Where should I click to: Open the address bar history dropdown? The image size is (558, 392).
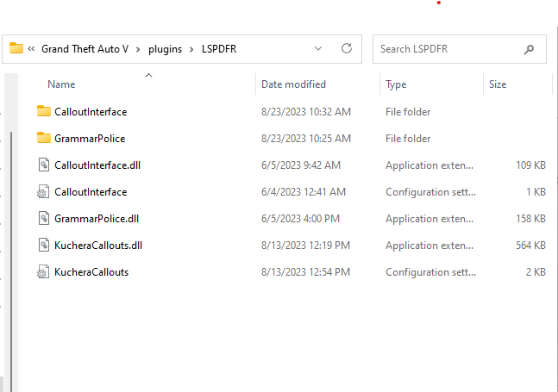(318, 49)
